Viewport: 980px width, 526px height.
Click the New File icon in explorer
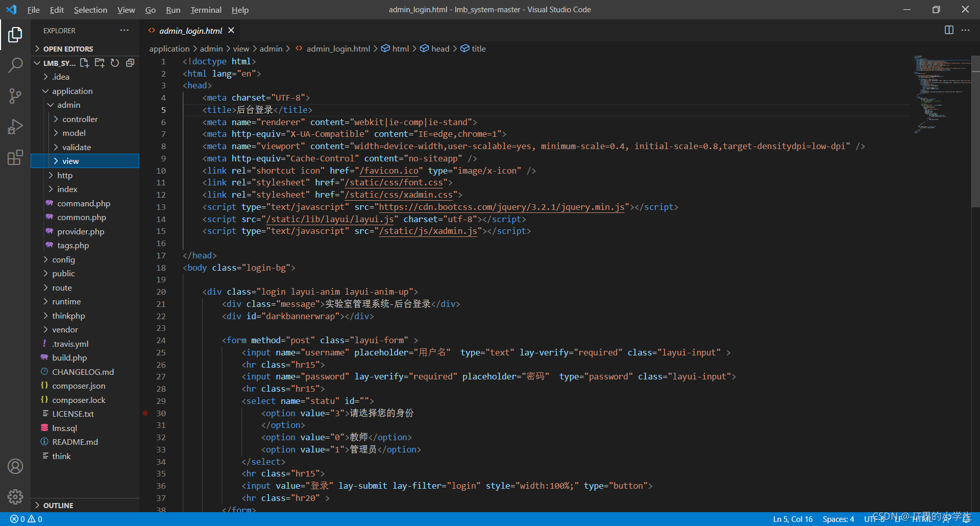(84, 63)
